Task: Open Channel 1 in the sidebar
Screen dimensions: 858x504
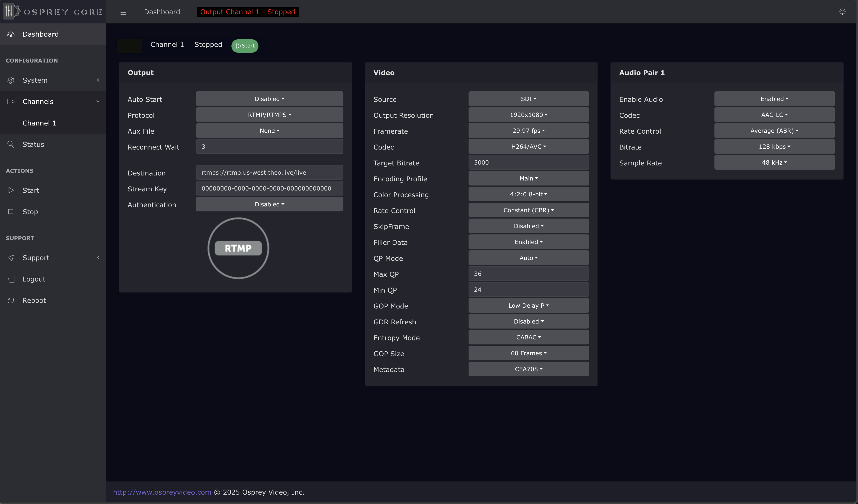Action: (x=39, y=123)
